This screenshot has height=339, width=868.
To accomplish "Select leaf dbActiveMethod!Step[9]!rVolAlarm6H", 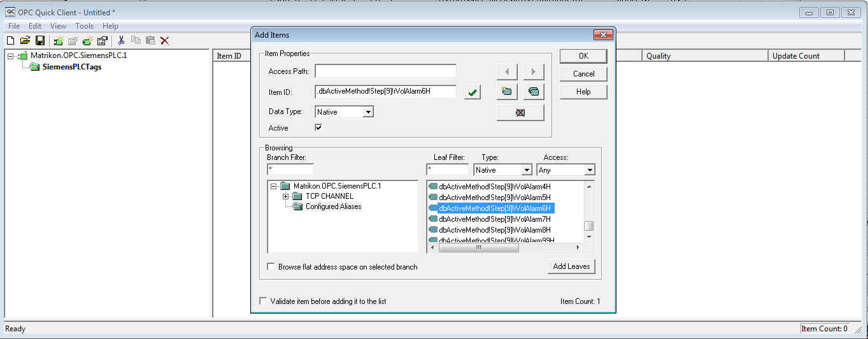I will click(495, 208).
